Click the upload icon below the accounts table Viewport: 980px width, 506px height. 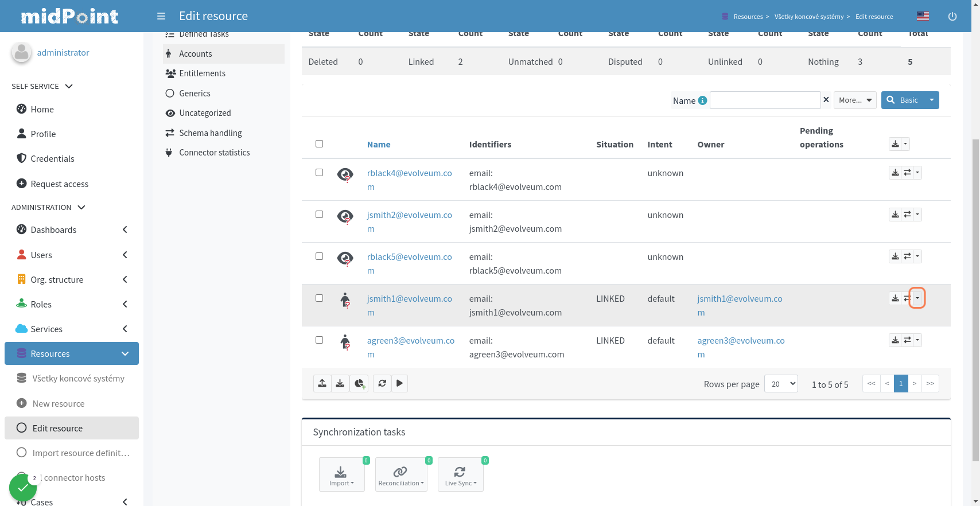[322, 383]
